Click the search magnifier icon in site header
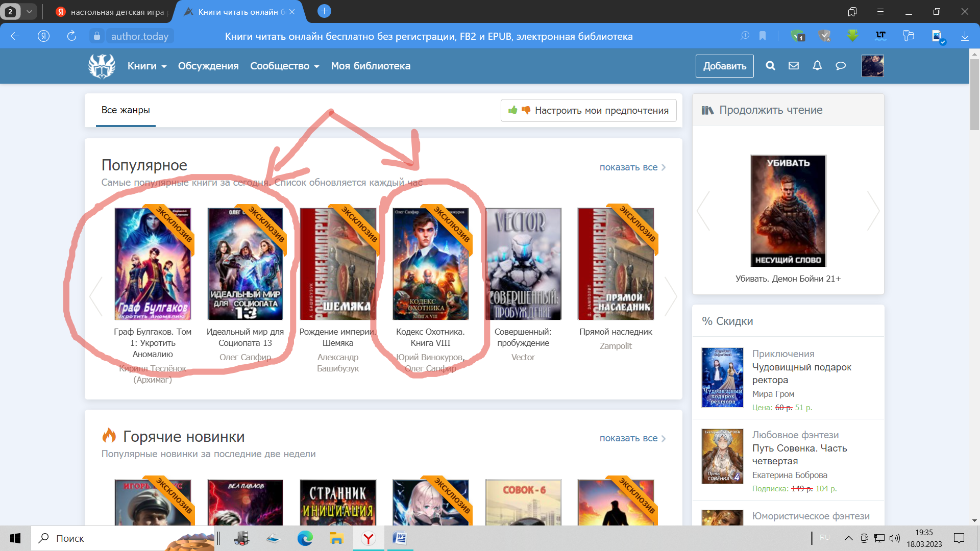The height and width of the screenshot is (551, 980). (x=770, y=66)
